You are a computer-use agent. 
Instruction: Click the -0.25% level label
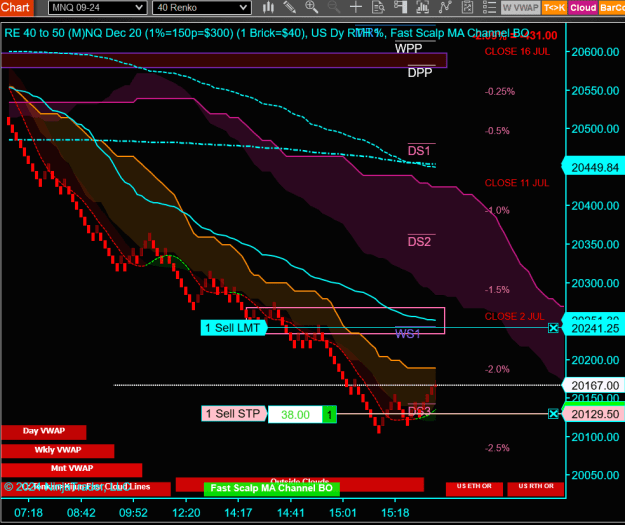(500, 91)
